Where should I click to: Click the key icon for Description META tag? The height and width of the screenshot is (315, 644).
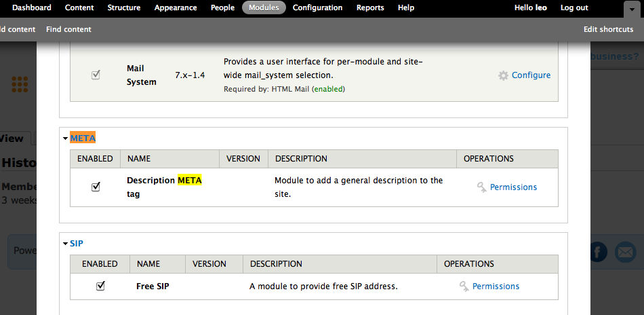(481, 187)
